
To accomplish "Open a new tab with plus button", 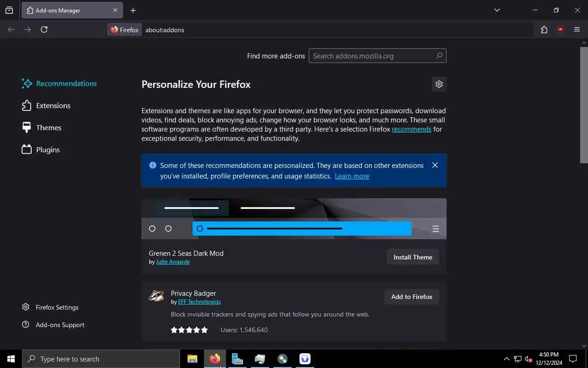I will click(133, 10).
